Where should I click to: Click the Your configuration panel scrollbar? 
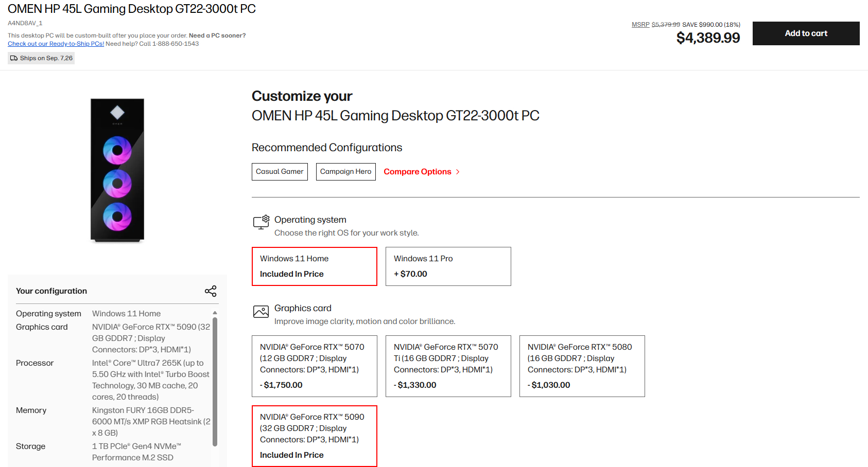point(215,381)
